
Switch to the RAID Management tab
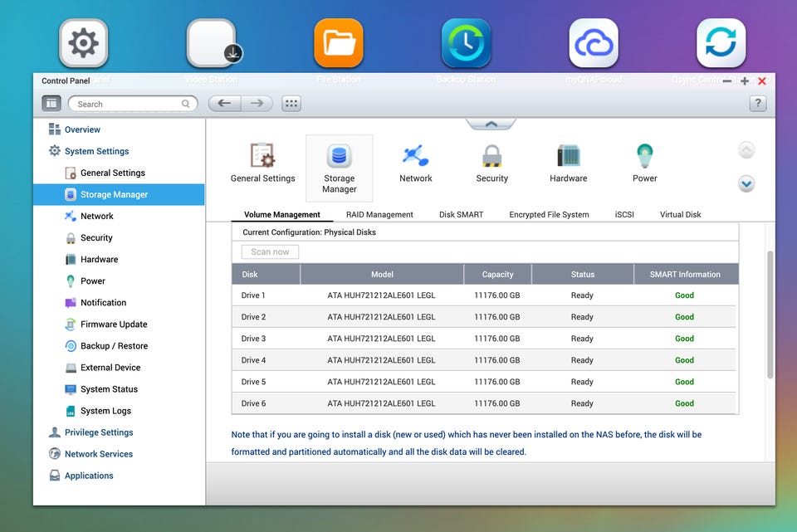379,214
